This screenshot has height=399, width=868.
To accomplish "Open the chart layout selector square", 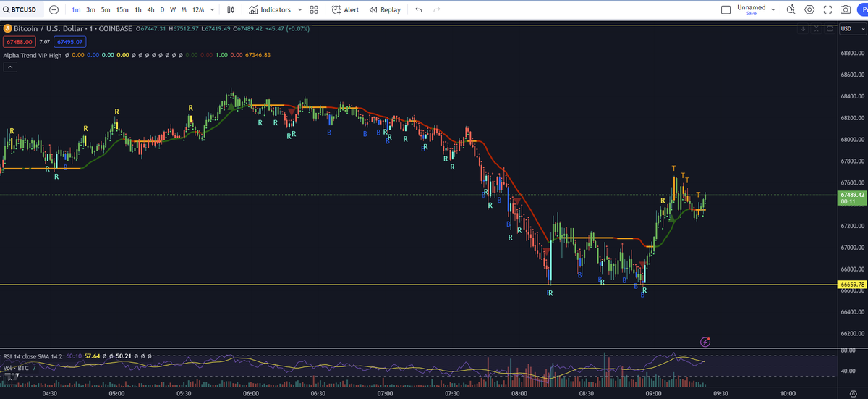I will 726,10.
